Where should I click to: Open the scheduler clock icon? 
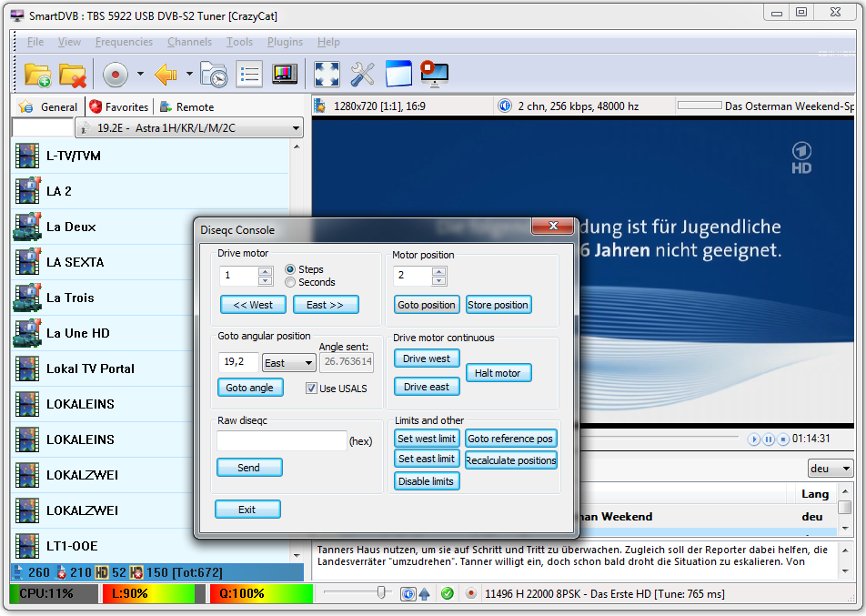[214, 75]
